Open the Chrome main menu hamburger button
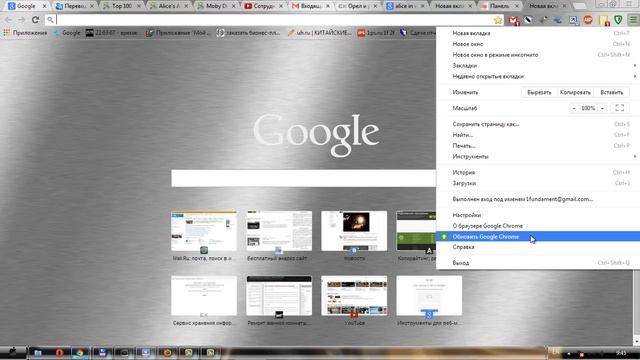The image size is (640, 360). 633,20
